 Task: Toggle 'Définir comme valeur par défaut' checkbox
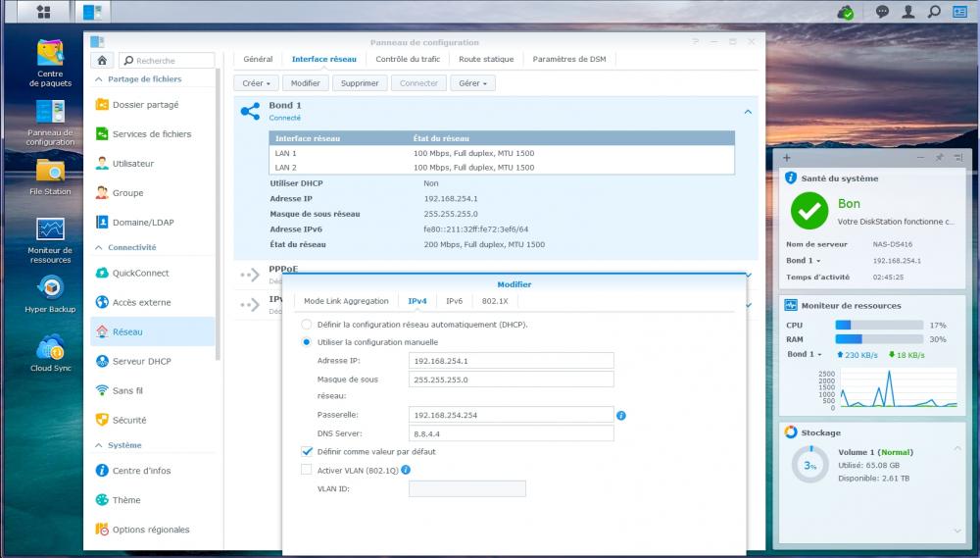click(308, 452)
